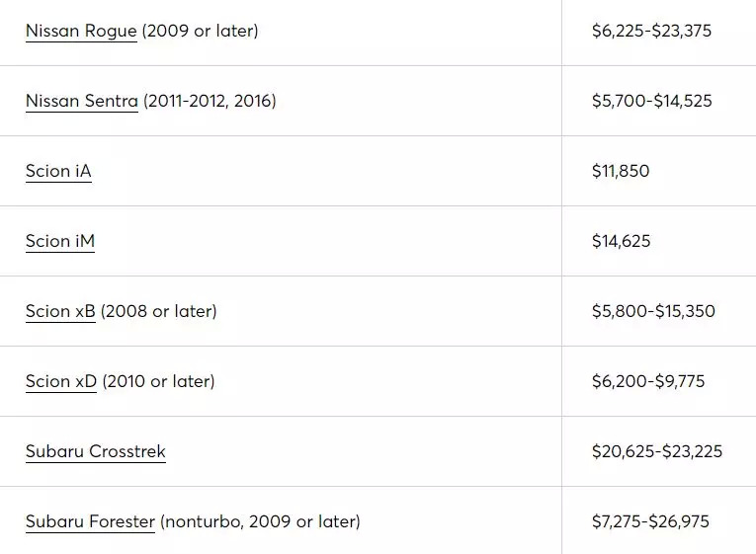Click the "(2010 or later)" year note
Screen dimensions: 756x554
(x=158, y=381)
